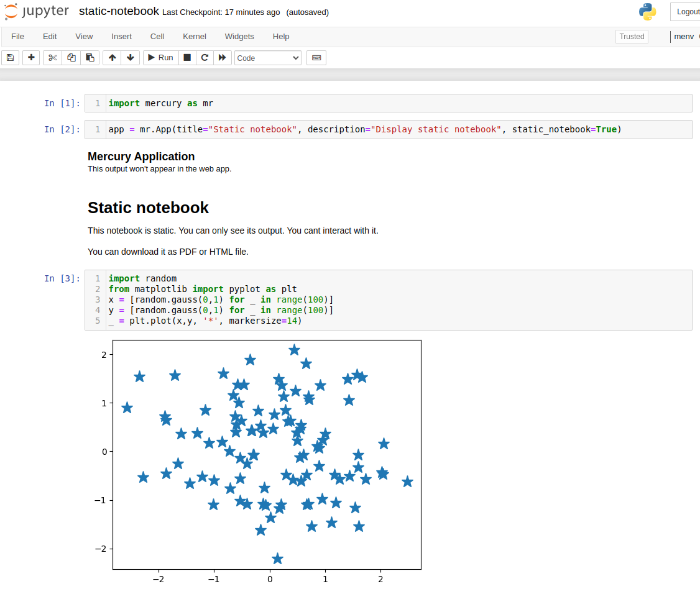Open the Widgets menu

(x=239, y=36)
